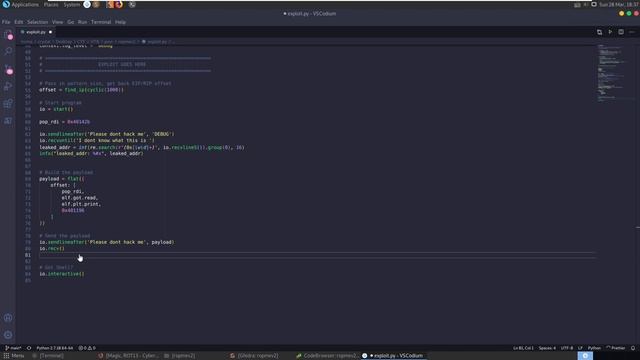Click the offset = find_ip line
Viewport: 640px width, 360px height.
point(81,90)
